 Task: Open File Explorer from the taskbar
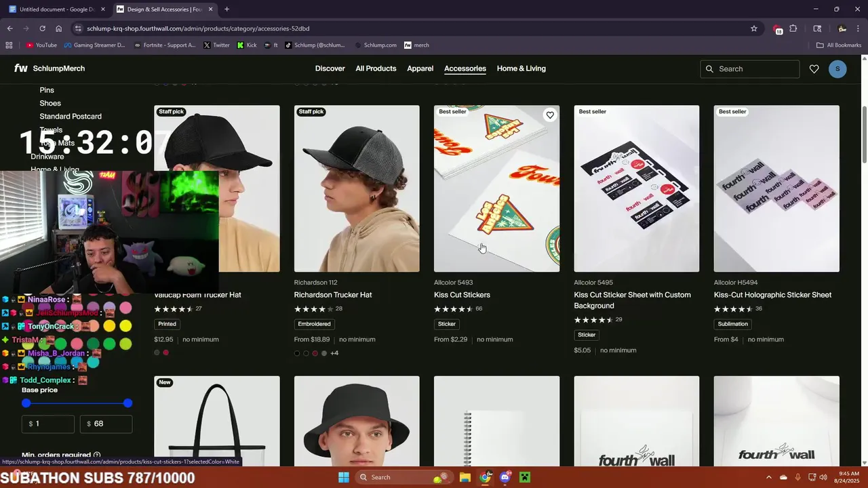click(x=465, y=477)
